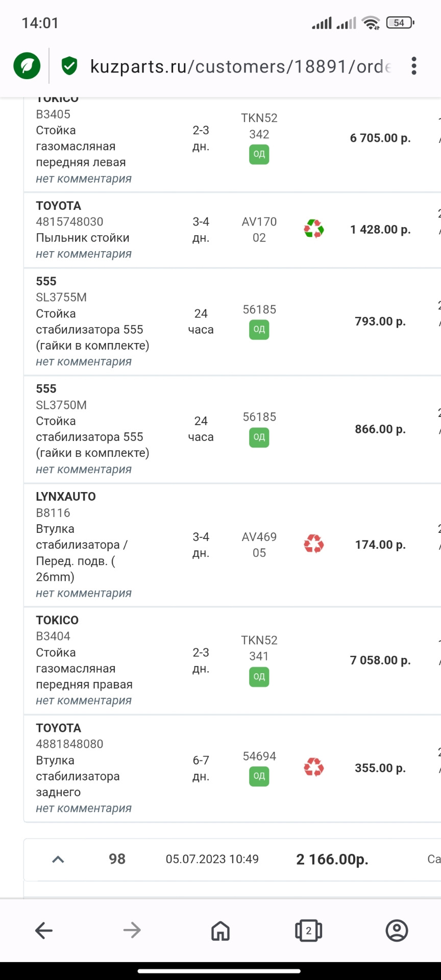Collapse order 98 with the chevron

click(58, 859)
